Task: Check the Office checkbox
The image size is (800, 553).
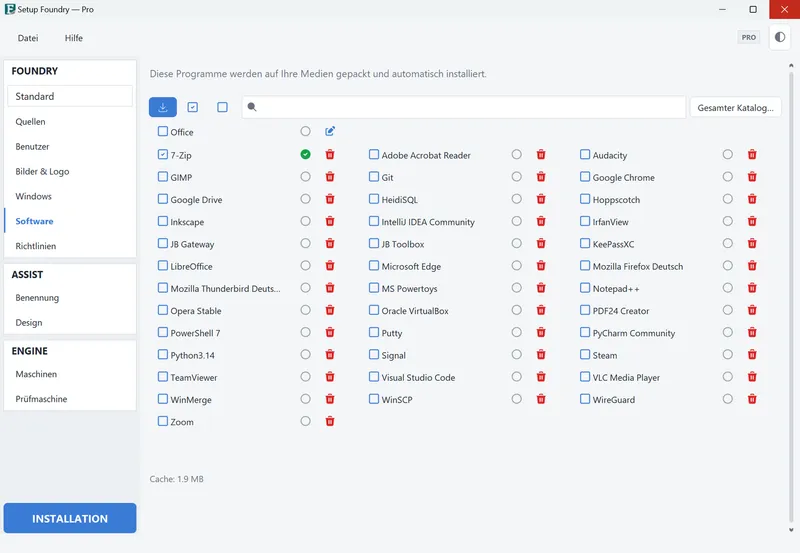Action: (163, 131)
